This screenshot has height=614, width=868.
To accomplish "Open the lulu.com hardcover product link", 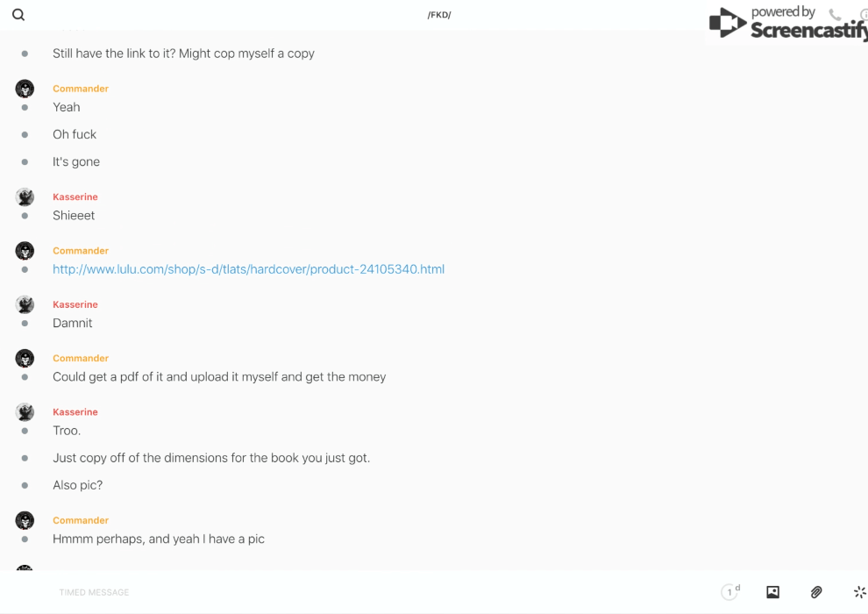I will tap(248, 269).
